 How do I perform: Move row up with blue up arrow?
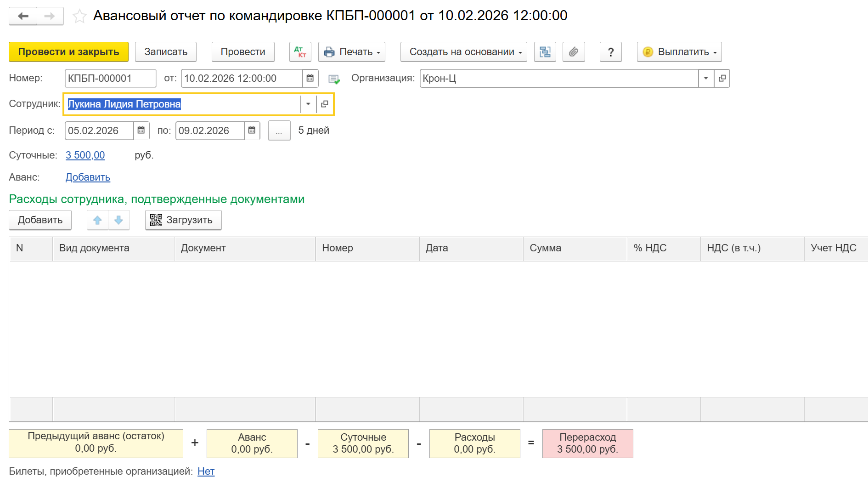(x=97, y=220)
